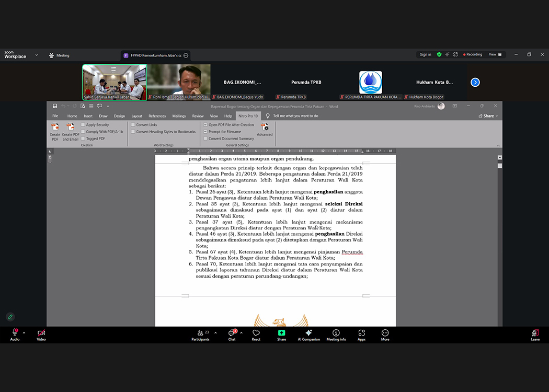Viewport: 549px width, 392px height.
Task: Uncheck Open PDF File After Creation
Action: coord(205,125)
